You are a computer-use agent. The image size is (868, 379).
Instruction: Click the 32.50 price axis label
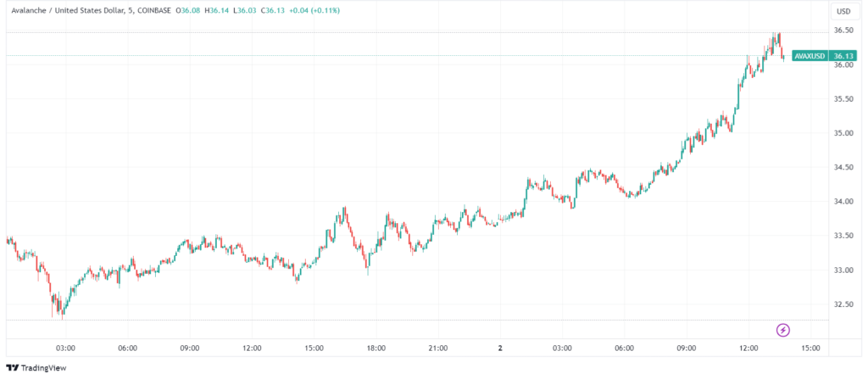[843, 304]
